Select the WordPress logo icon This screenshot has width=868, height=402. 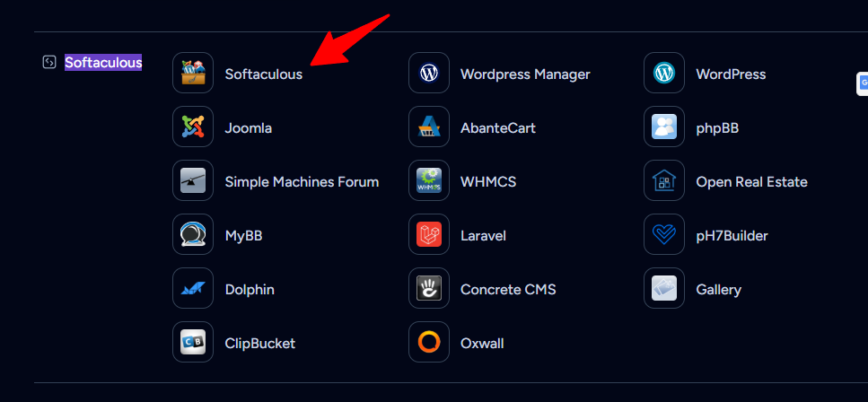pos(664,73)
